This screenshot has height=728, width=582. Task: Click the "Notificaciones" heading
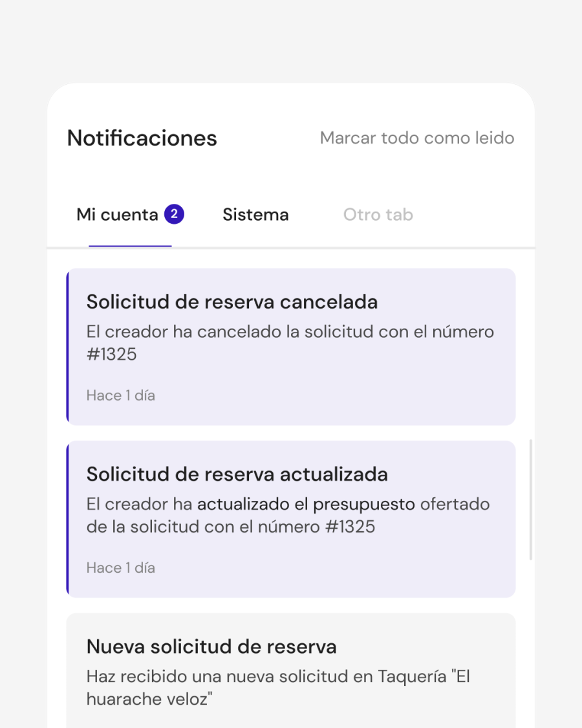(142, 138)
